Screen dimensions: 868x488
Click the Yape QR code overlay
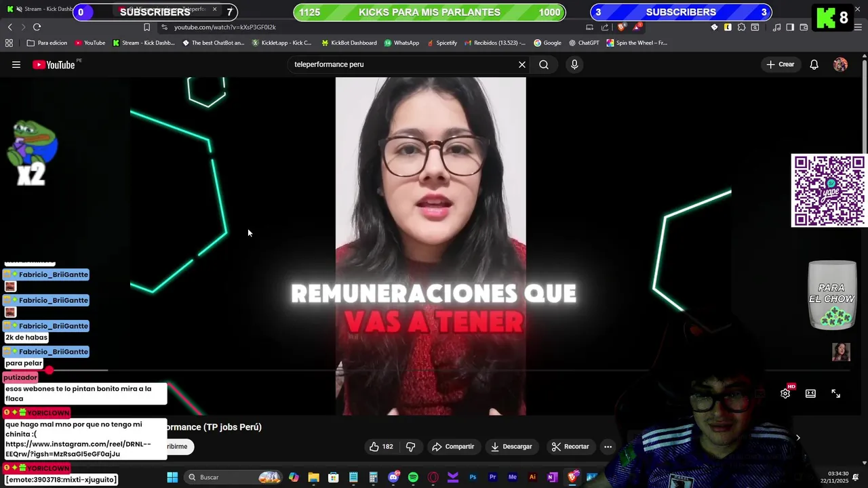829,191
